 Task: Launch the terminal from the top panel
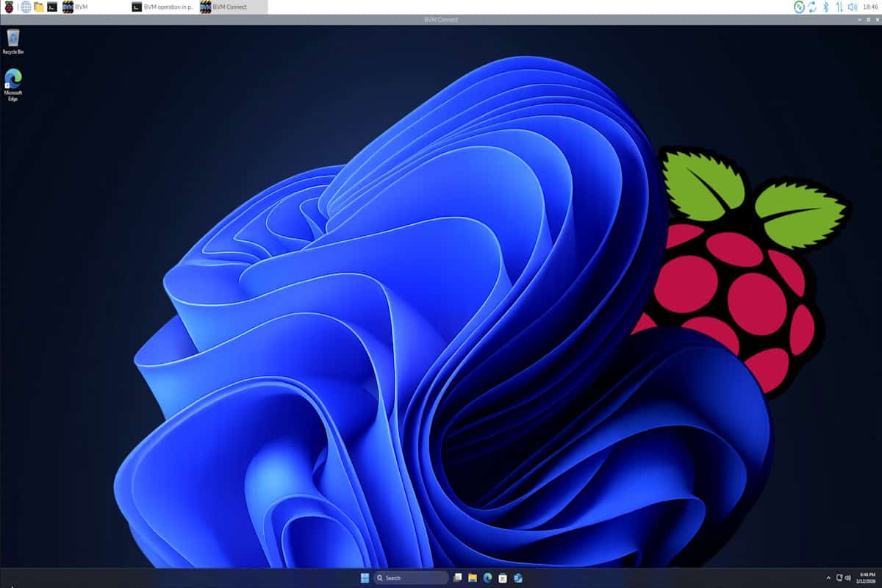(x=52, y=7)
